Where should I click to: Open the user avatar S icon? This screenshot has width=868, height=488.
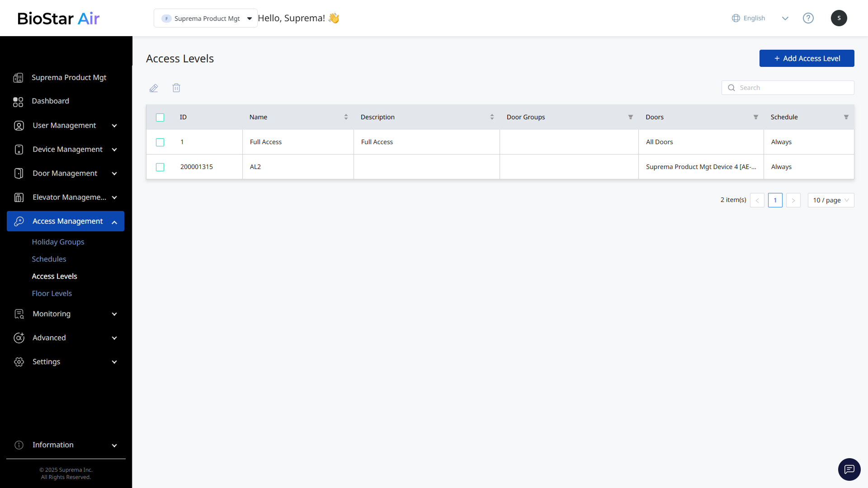click(839, 18)
